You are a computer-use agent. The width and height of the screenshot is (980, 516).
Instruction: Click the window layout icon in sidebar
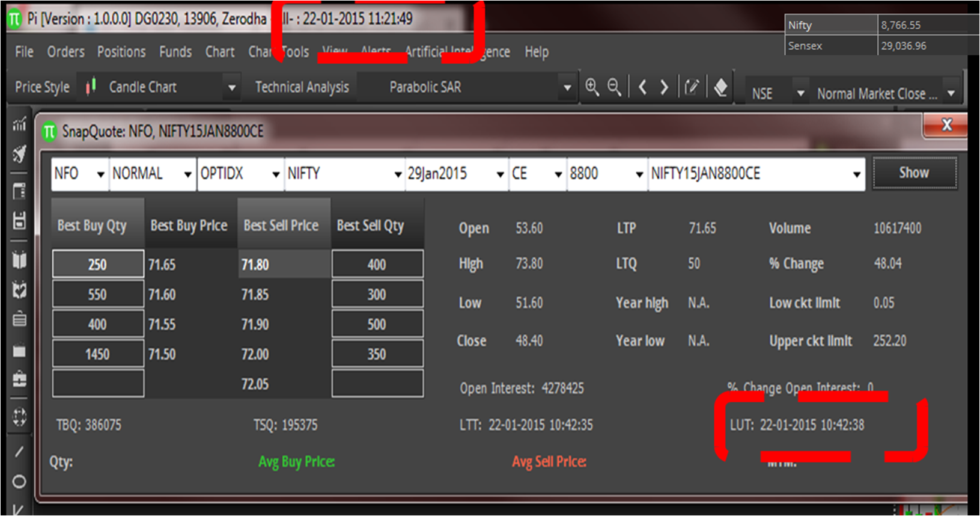[x=19, y=191]
